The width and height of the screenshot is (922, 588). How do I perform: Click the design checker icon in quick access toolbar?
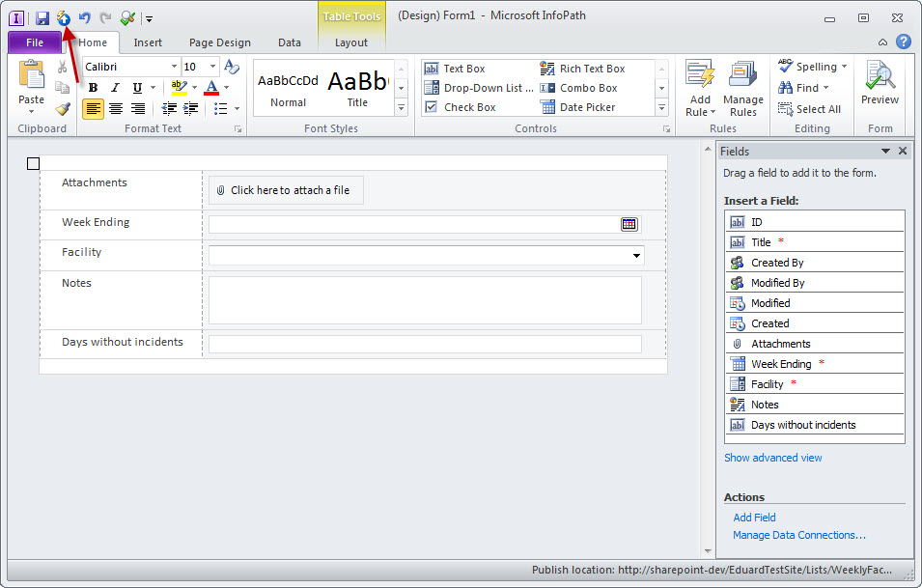coord(127,18)
